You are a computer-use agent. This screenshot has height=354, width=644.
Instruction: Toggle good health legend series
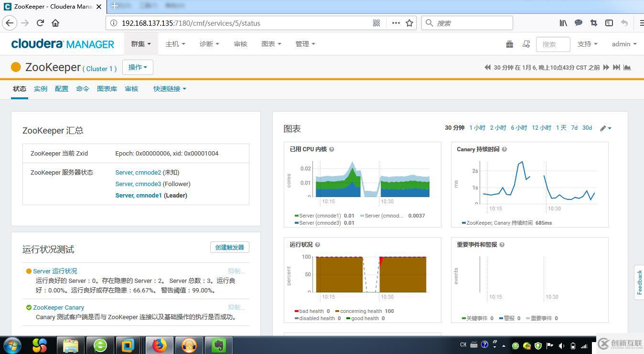point(366,318)
